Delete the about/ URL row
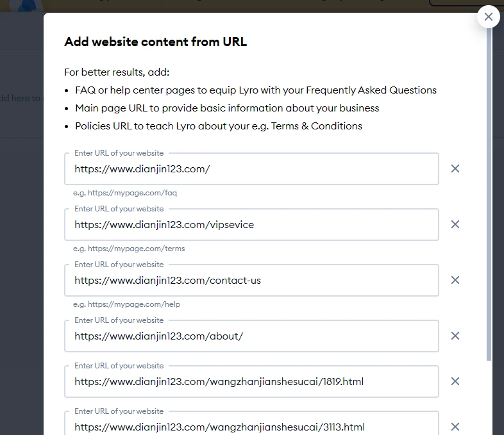This screenshot has height=435, width=504. coord(455,336)
